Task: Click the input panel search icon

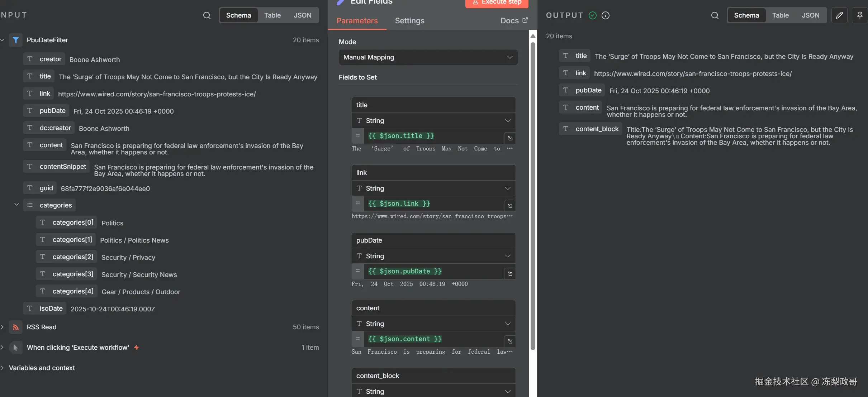Action: click(x=207, y=15)
